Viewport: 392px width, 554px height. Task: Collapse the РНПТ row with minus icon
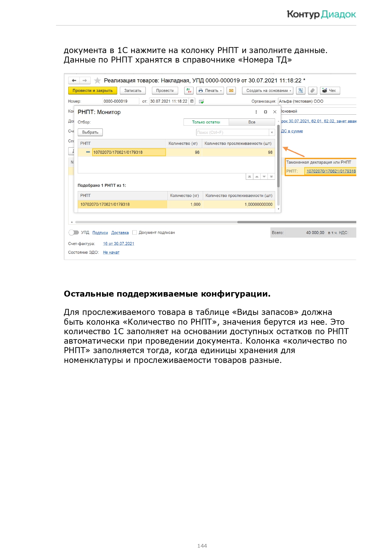(x=88, y=152)
